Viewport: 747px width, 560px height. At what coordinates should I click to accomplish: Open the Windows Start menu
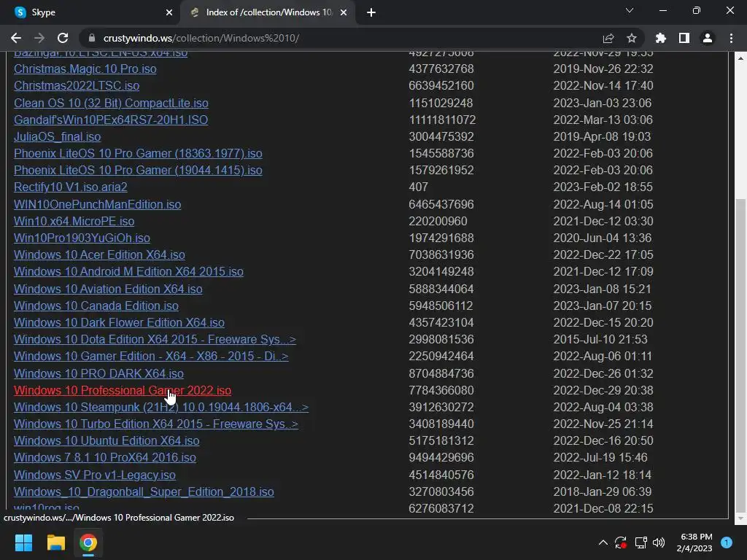click(23, 542)
